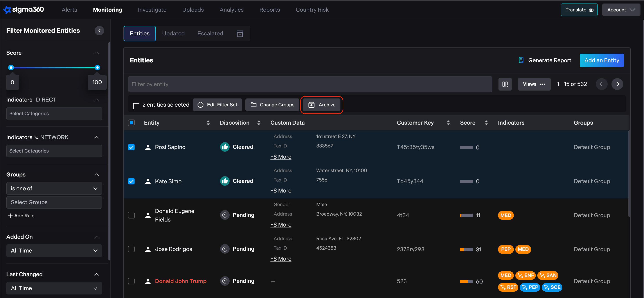Uncheck the Rosi Sapino row checkbox
Image resolution: width=644 pixels, height=298 pixels.
131,147
